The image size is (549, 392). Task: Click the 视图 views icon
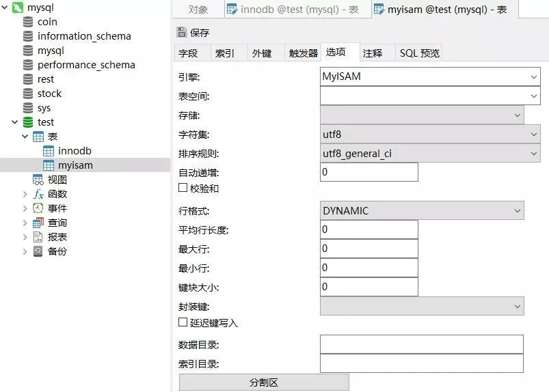(x=38, y=180)
